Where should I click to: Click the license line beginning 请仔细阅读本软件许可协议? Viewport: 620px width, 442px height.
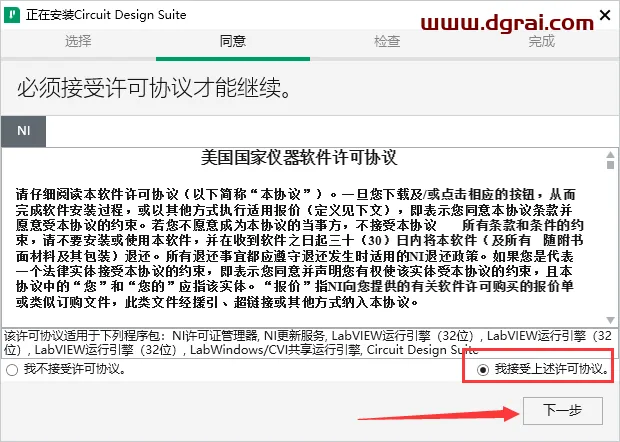295,195
